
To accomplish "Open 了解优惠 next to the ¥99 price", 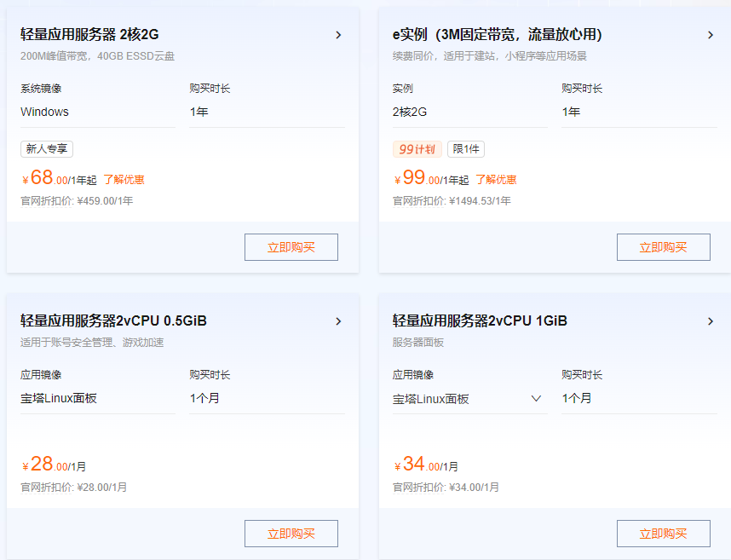I will click(x=498, y=179).
